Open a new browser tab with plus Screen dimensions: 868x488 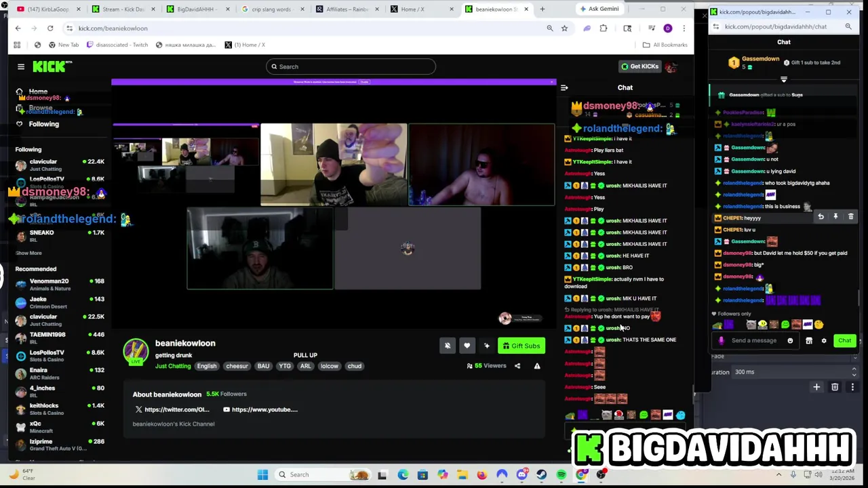[542, 9]
